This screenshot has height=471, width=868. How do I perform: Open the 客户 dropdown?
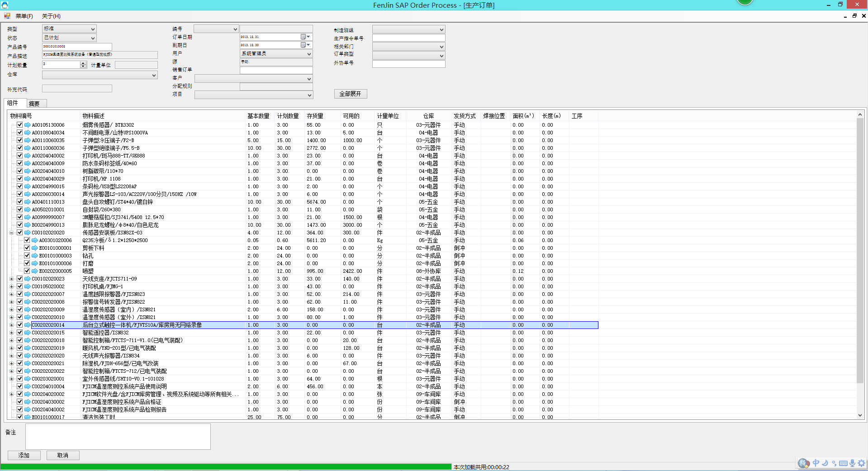tap(253, 79)
